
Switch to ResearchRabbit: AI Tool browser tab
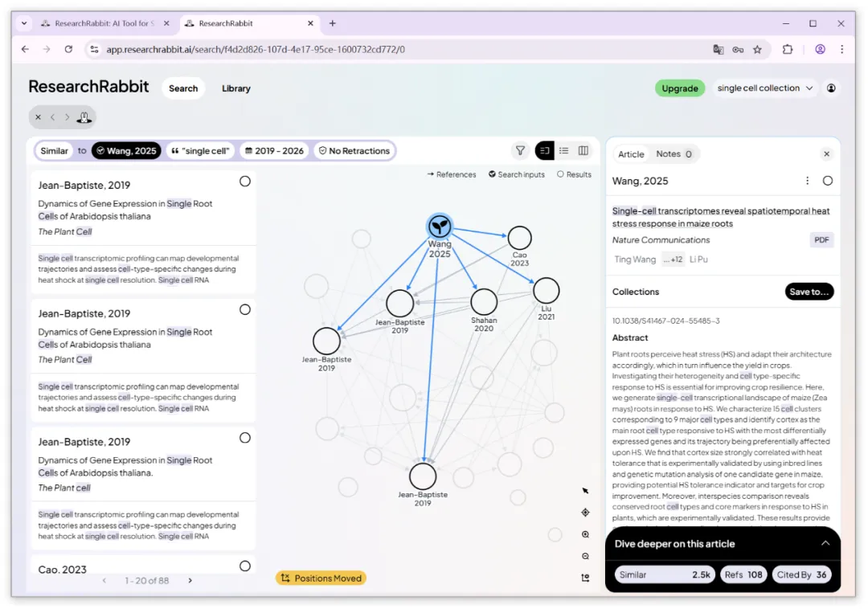tap(104, 23)
